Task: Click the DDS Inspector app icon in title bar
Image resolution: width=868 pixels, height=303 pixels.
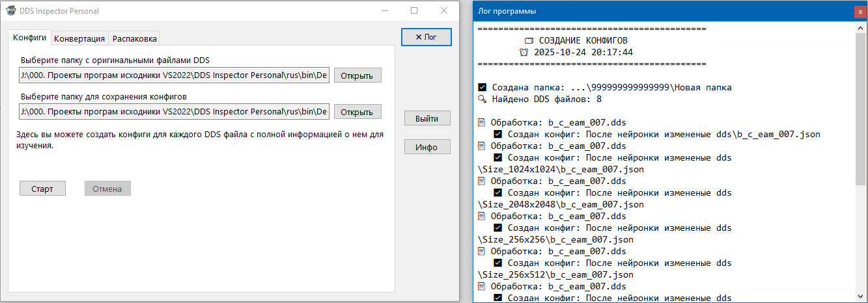Action: 11,11
